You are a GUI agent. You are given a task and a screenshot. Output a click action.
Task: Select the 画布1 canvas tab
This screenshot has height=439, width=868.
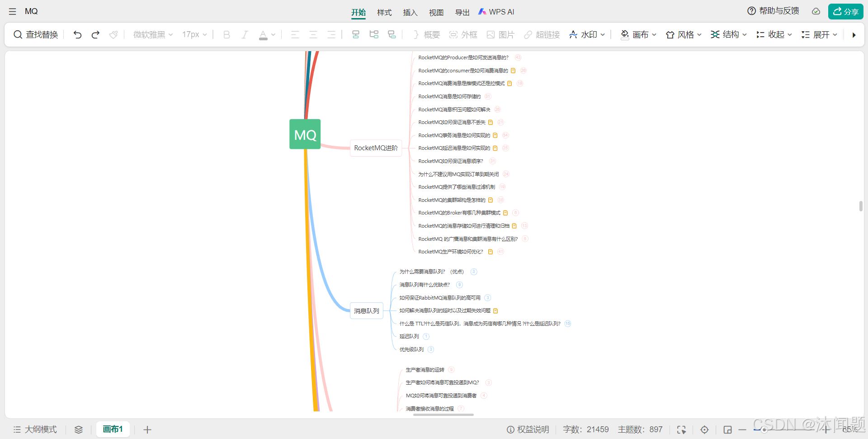(113, 429)
